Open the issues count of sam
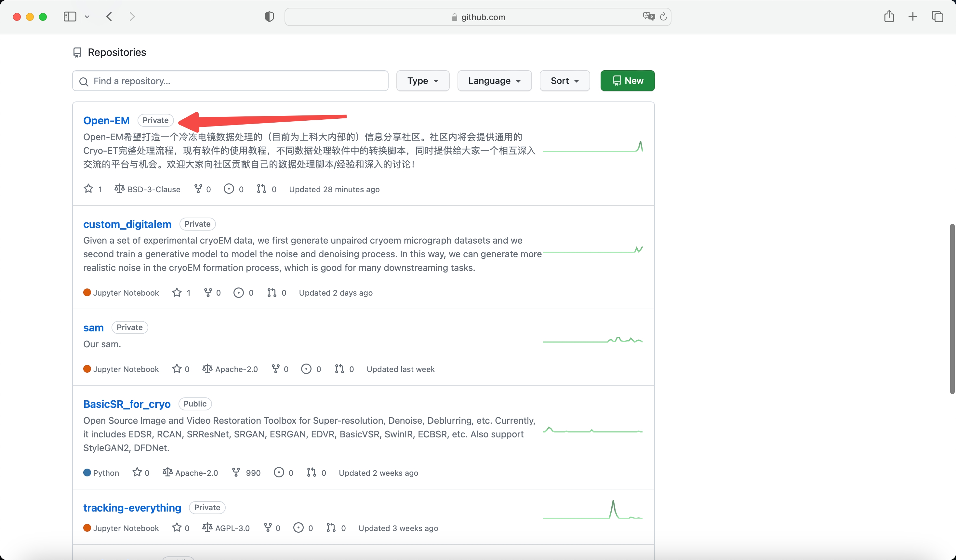This screenshot has width=956, height=560. pos(311,369)
